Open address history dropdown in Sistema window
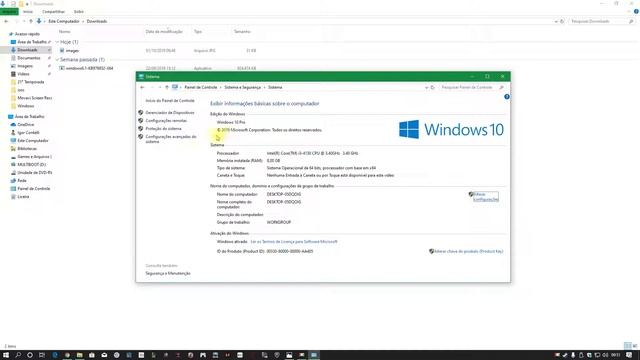Screen dimensions: 640x360 tap(426, 87)
